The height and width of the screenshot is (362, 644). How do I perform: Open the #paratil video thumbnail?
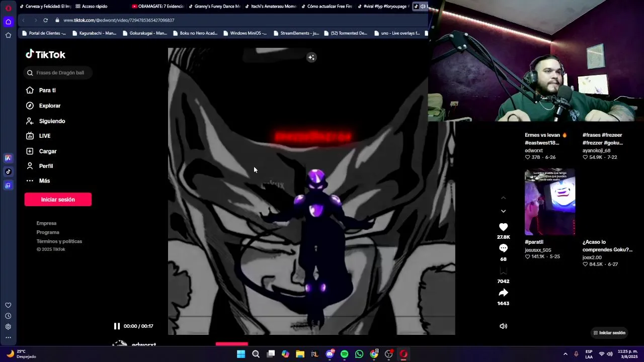point(550,202)
